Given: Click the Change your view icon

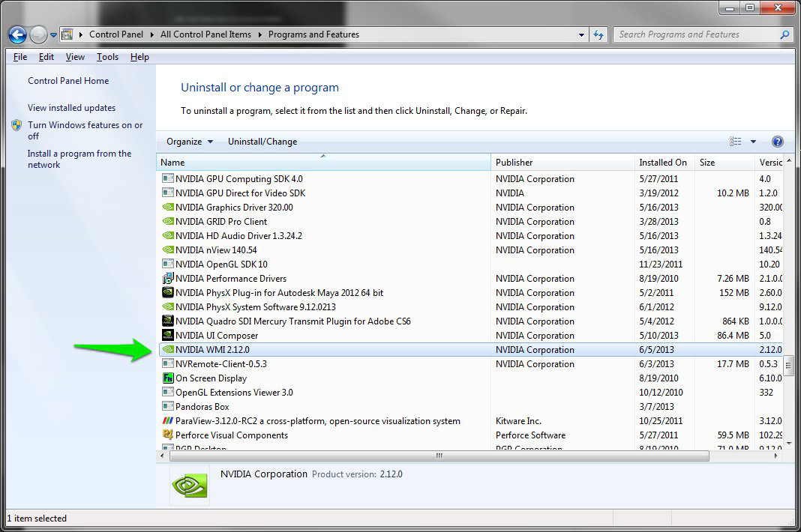Looking at the screenshot, I should point(736,142).
